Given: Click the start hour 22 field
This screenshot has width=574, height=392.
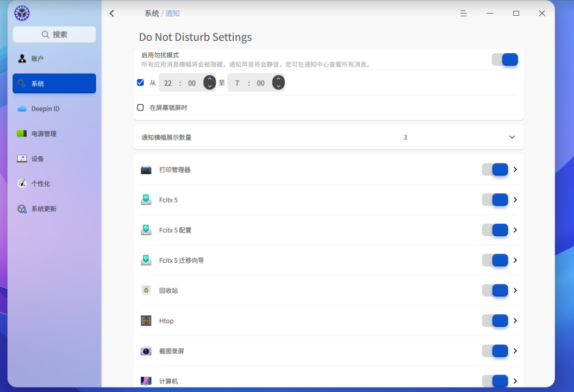Looking at the screenshot, I should click(x=167, y=83).
